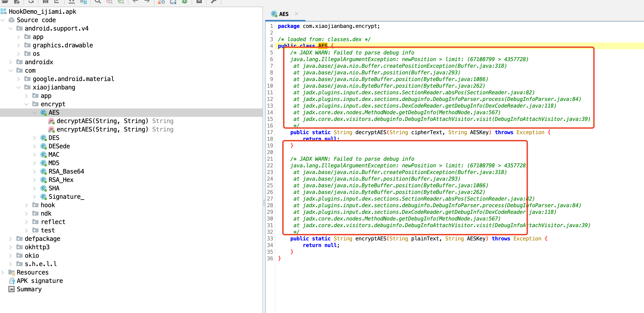This screenshot has height=313, width=644.
Task: Click the RSA_Base64 class in tree
Action: point(66,172)
